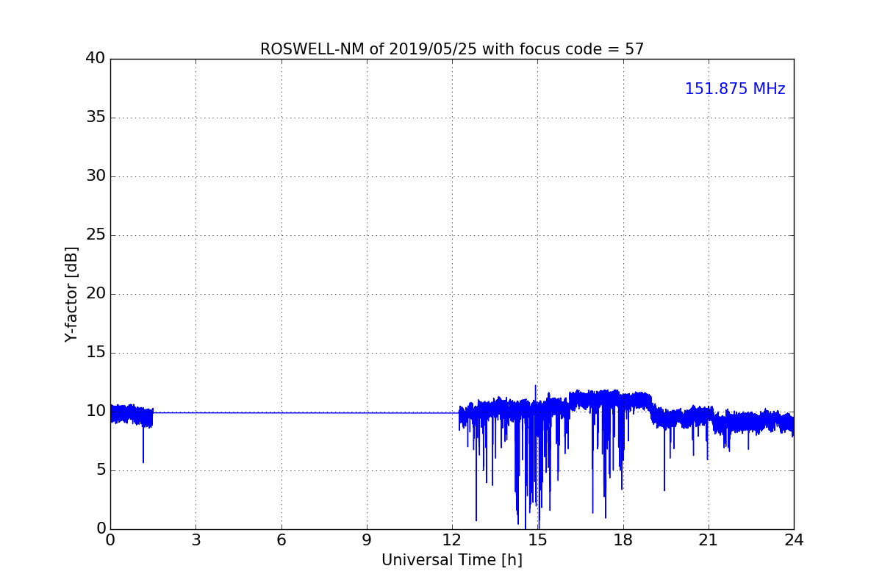Image resolution: width=882 pixels, height=588 pixels.
Task: Click the x-axis tick label '21'
Action: click(709, 540)
